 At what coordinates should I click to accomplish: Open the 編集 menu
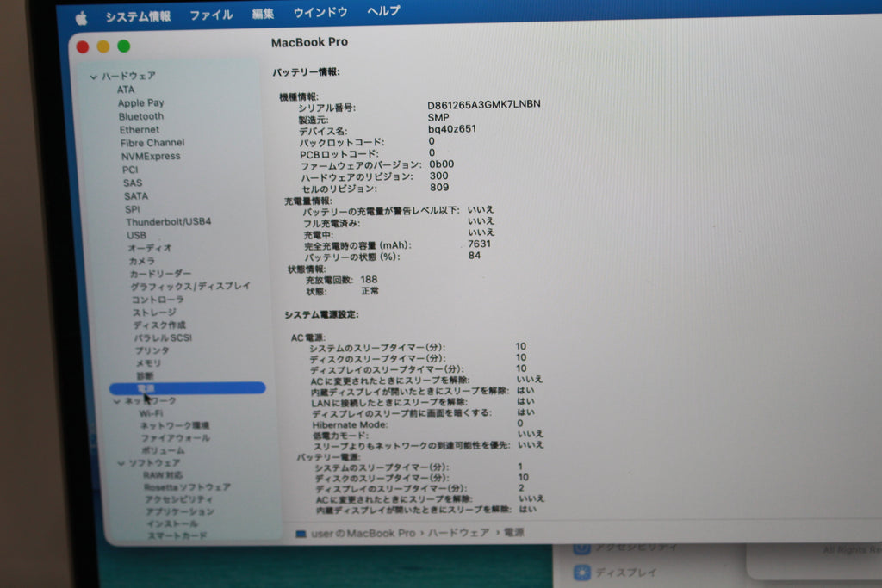click(263, 14)
